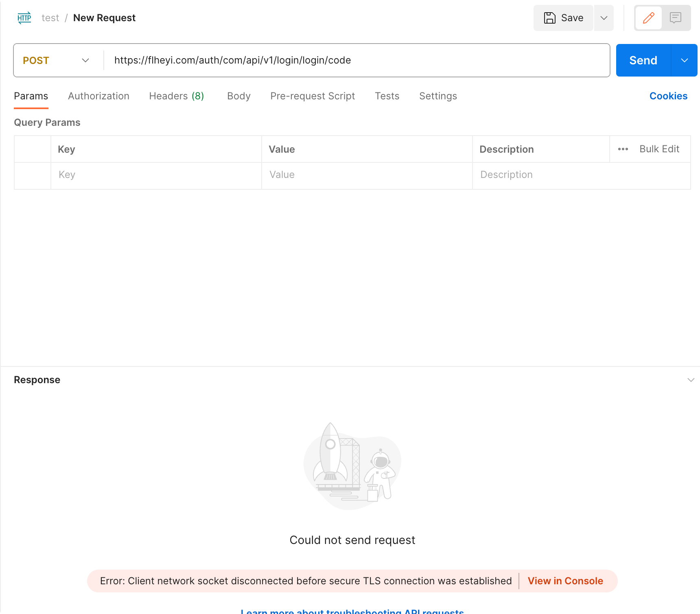Screen dimensions: 700x614
Task: Click the Key input cell
Action: [156, 176]
